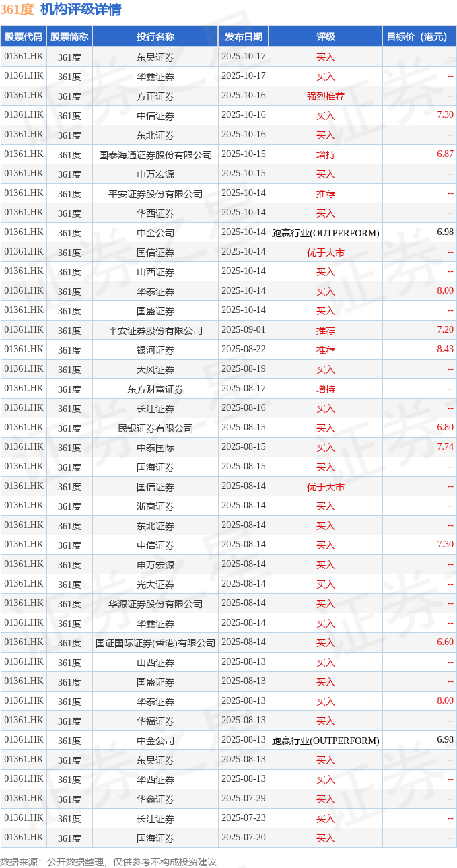
Task: Select the 民银证券有限公司 broker cell
Action: tap(155, 428)
